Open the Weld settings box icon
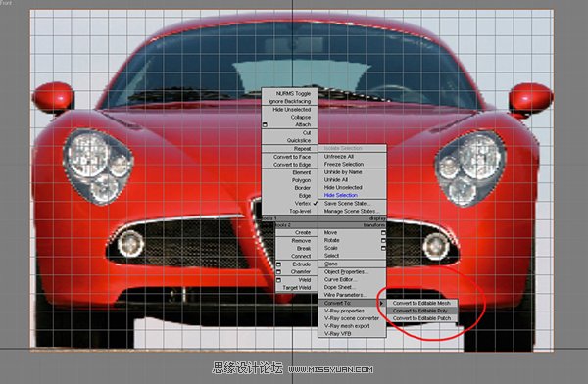The height and width of the screenshot is (384, 588). point(278,280)
